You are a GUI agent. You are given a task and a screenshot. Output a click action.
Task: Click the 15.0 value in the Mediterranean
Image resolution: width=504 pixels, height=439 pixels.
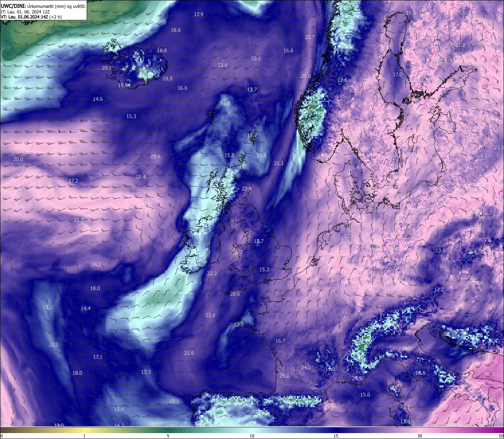click(365, 395)
